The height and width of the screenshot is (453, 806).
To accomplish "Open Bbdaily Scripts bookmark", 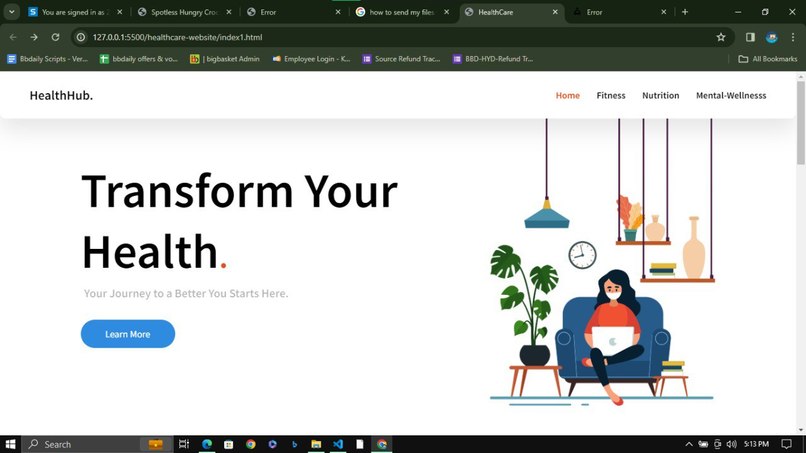I will 47,59.
